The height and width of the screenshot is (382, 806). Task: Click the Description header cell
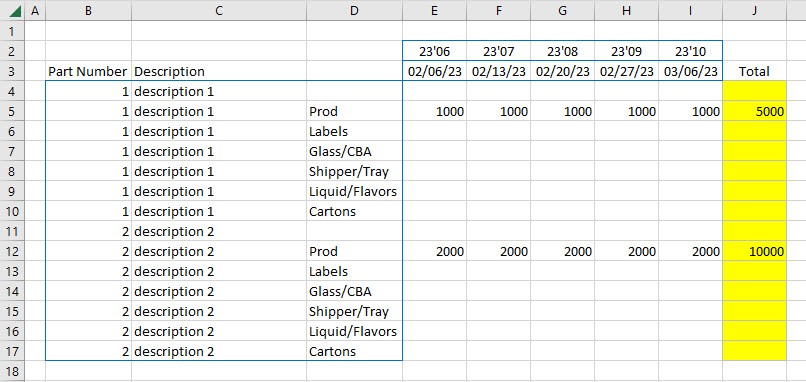click(219, 71)
